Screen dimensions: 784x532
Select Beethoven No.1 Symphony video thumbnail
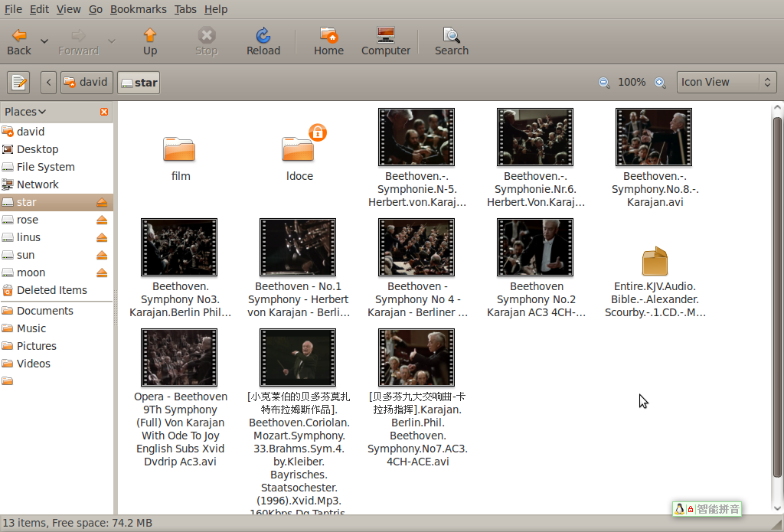(298, 247)
